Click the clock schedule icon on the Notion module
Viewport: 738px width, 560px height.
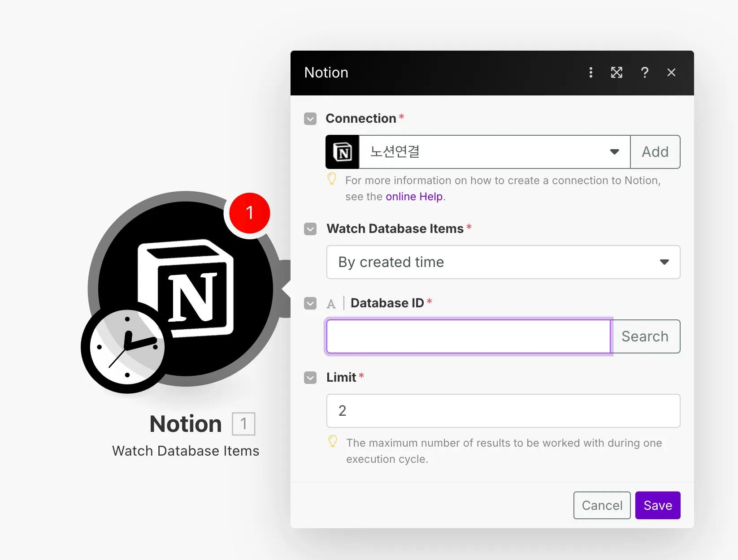tap(127, 347)
